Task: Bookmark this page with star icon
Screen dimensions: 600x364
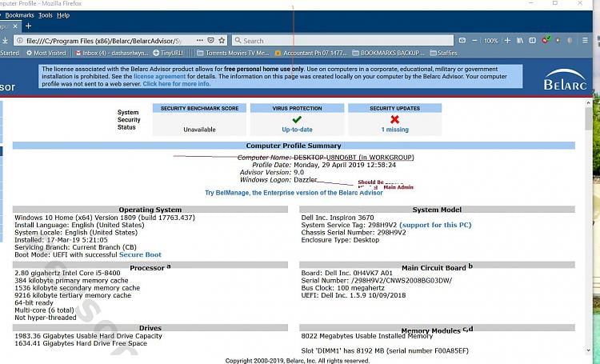Action: tap(222, 40)
